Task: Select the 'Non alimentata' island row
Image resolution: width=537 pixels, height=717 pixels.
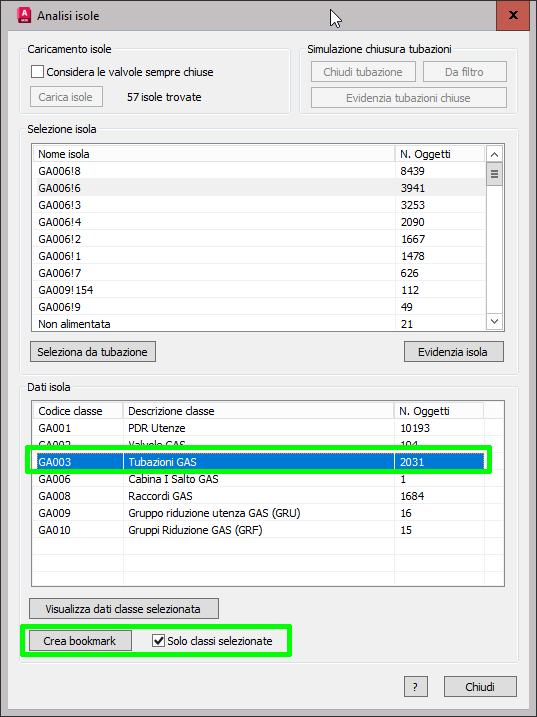Action: [259, 323]
